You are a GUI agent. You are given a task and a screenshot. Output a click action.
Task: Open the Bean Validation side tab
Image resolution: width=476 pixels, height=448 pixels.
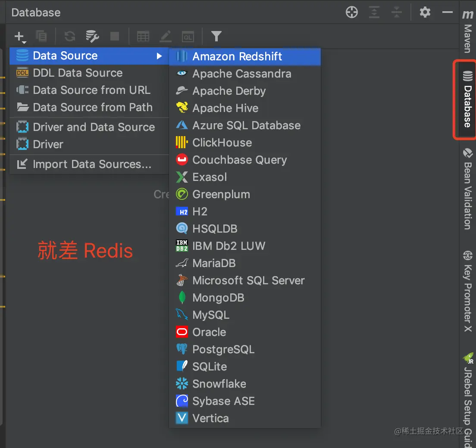point(468,189)
